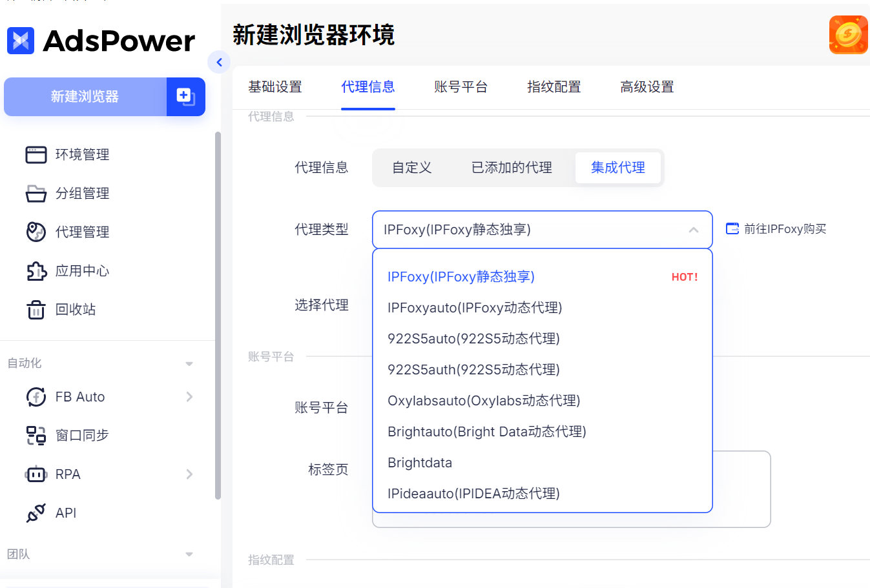Open the 前往IPFoxy购买 link
Image resolution: width=870 pixels, height=588 pixels.
coord(785,229)
